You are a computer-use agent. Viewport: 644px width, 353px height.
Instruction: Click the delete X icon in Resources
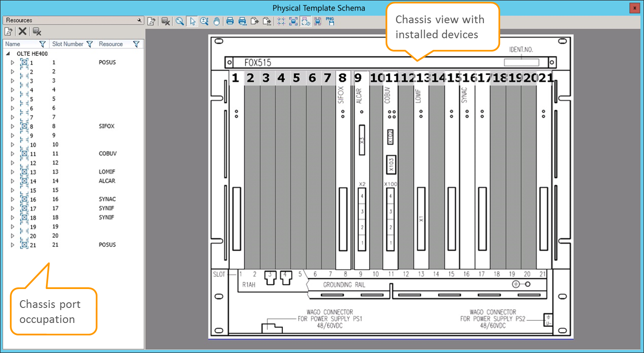point(22,31)
